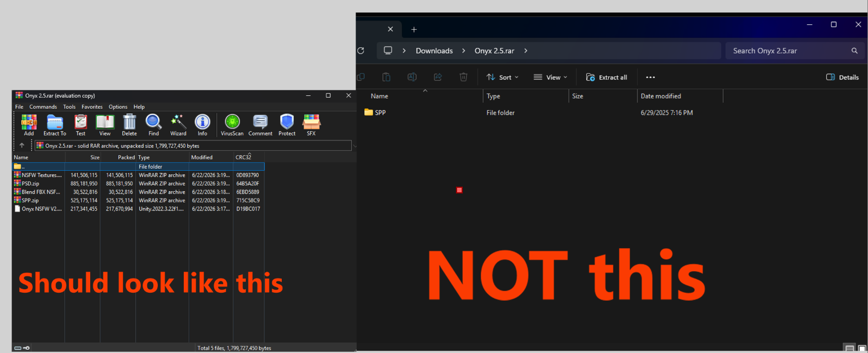
Task: Add a new tab in Explorer
Action: (414, 29)
